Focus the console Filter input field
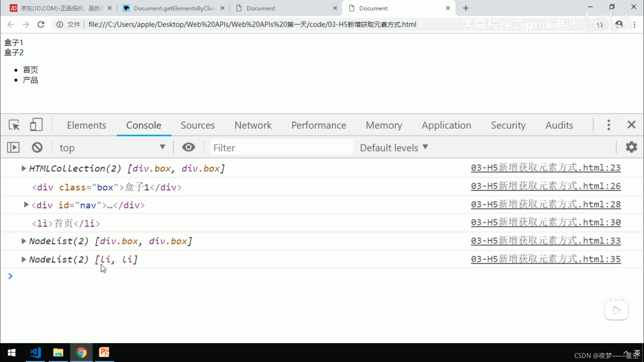 click(281, 147)
